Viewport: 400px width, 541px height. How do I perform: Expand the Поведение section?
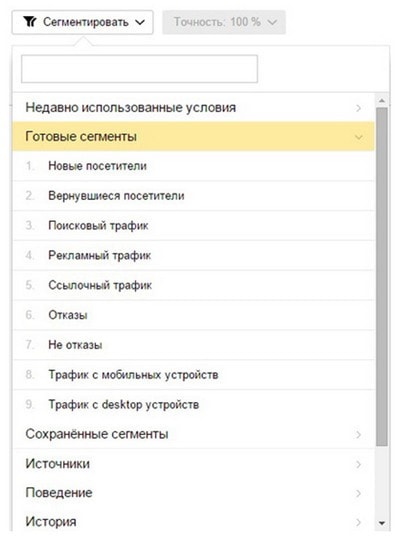(x=194, y=493)
